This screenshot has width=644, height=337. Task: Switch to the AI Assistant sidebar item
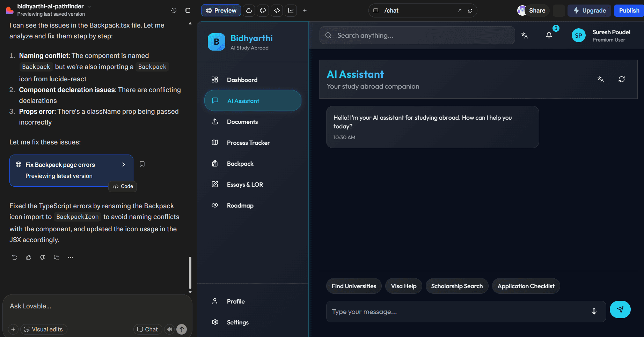point(252,100)
